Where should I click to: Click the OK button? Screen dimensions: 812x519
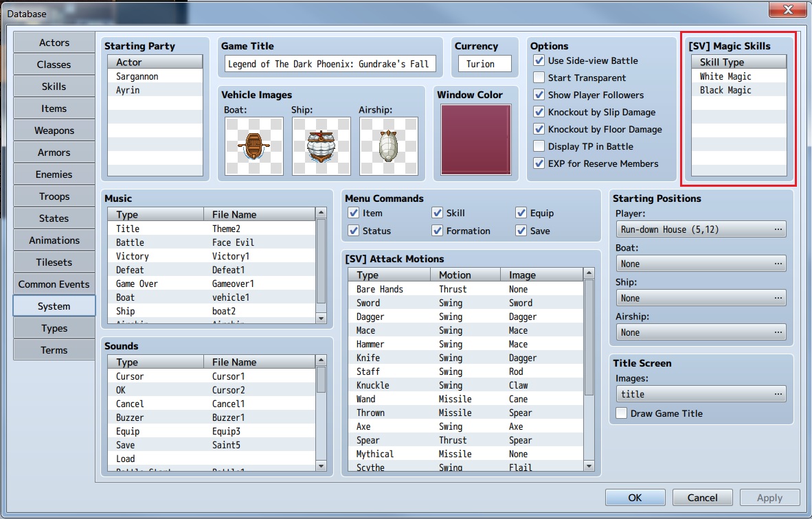coord(635,497)
